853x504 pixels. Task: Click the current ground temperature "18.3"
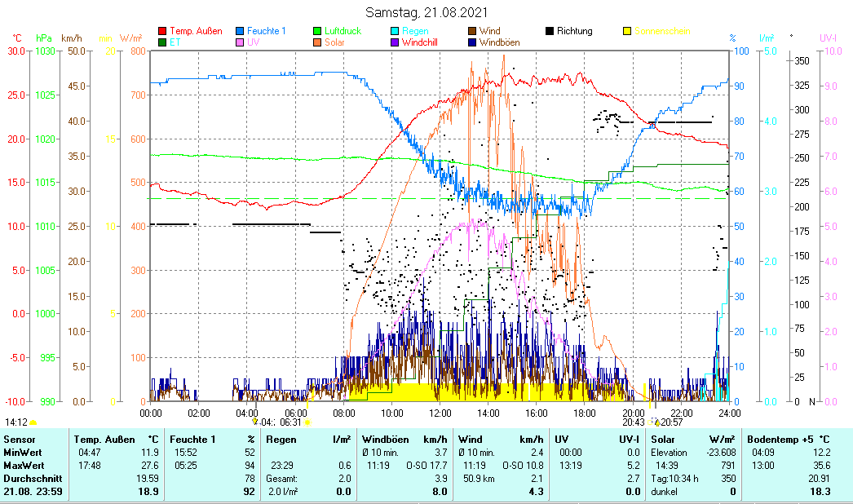coord(820,492)
